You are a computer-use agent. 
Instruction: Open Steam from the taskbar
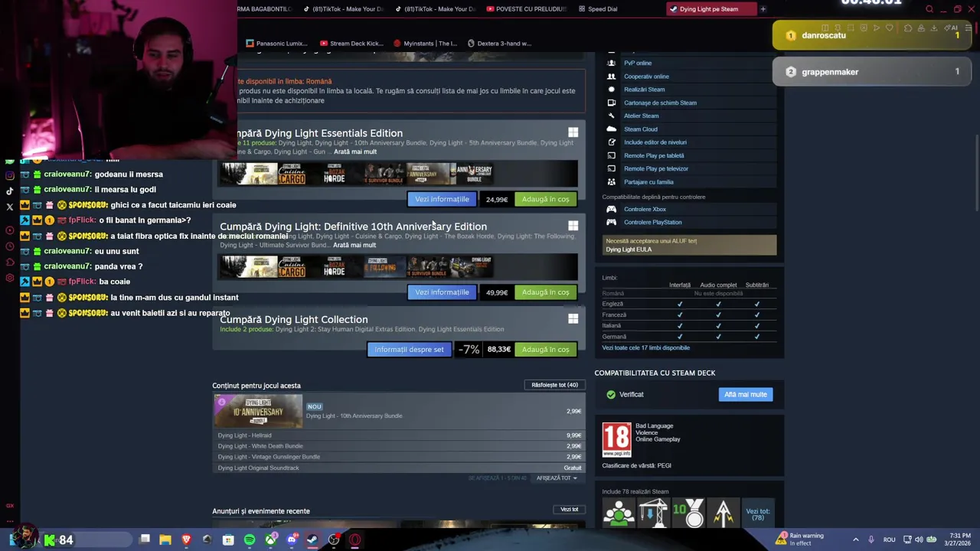pos(312,540)
